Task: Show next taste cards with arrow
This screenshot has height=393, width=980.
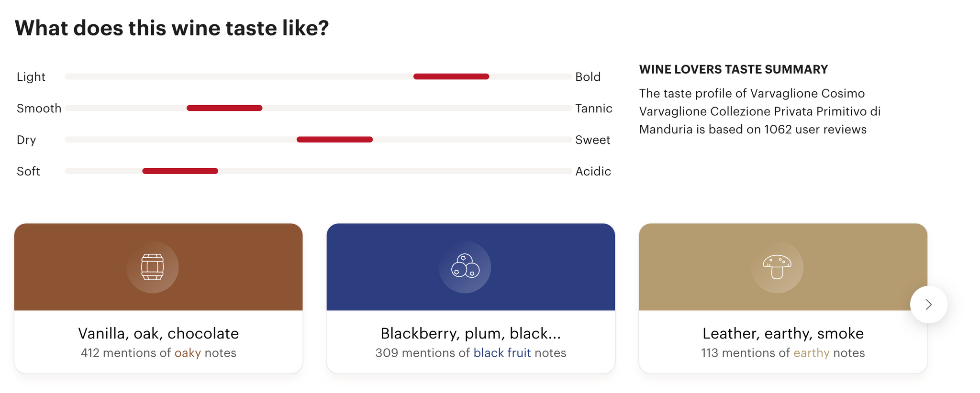Action: point(929,305)
